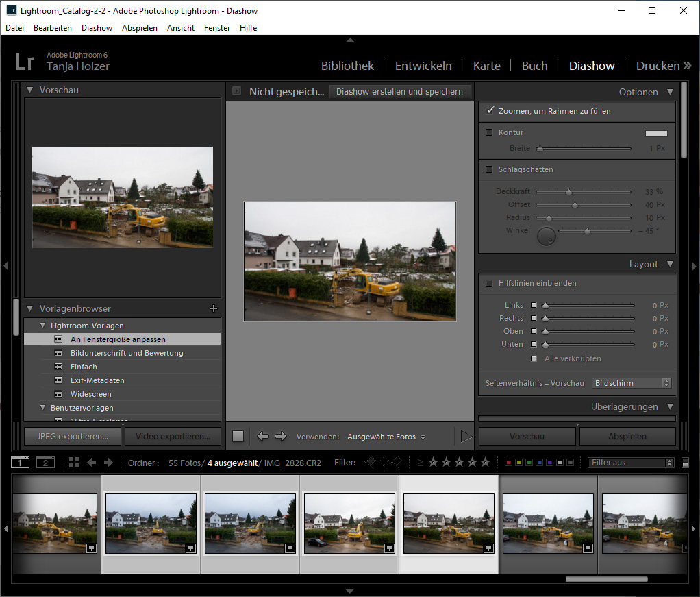Switch to the Entwickeln module

point(423,66)
